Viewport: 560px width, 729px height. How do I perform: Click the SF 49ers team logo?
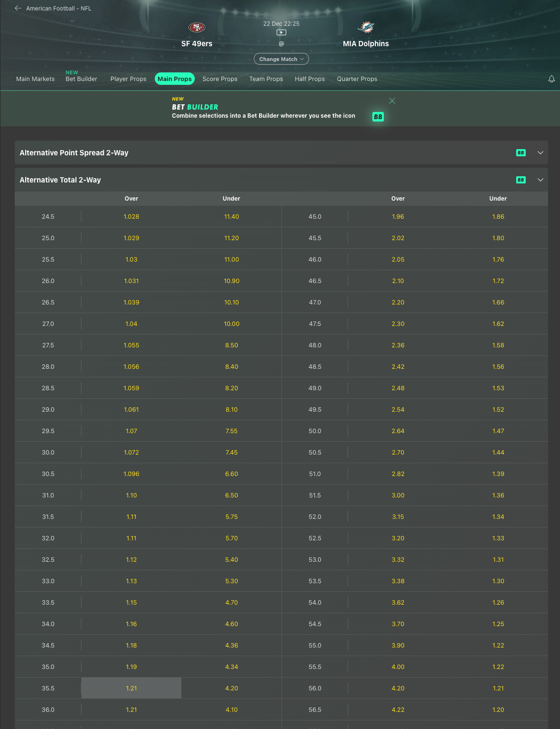(197, 28)
